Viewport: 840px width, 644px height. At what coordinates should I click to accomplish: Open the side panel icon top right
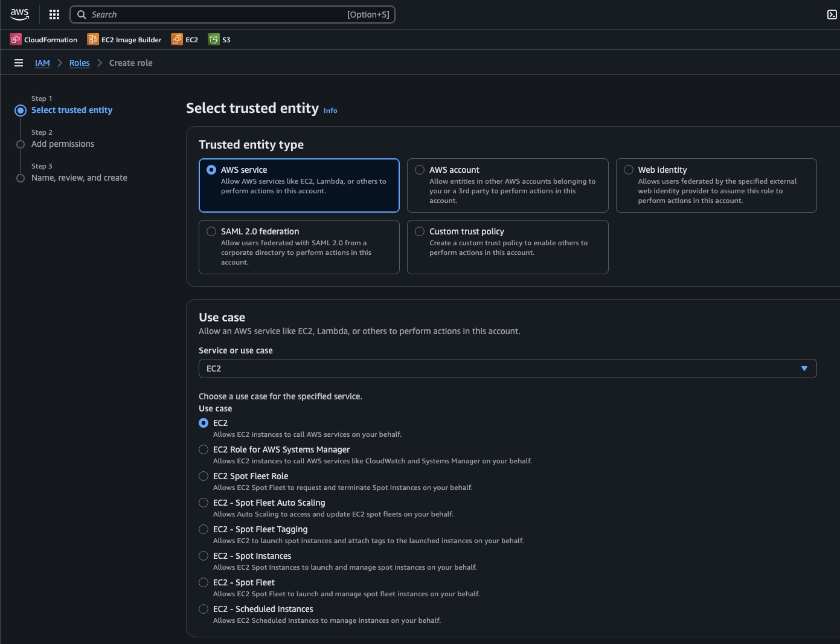coord(832,14)
